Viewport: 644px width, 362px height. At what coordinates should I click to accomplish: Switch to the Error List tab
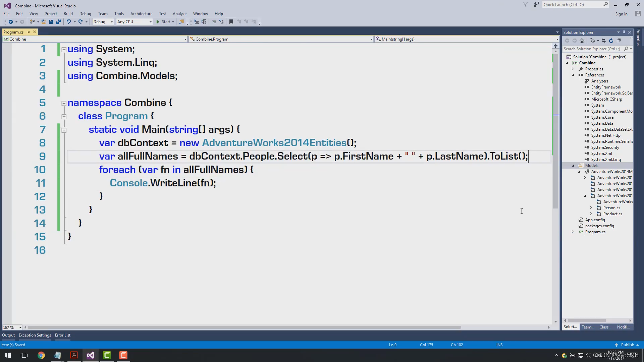pyautogui.click(x=63, y=335)
